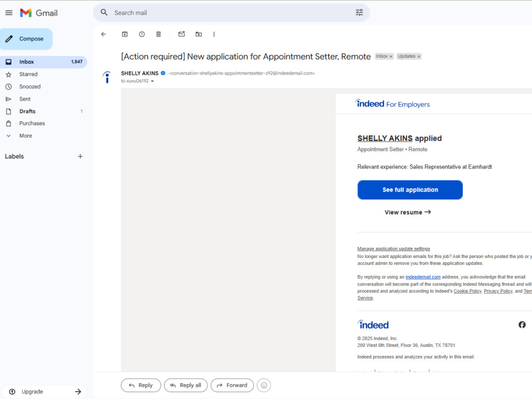Click the footer Indeed logo

(373, 325)
